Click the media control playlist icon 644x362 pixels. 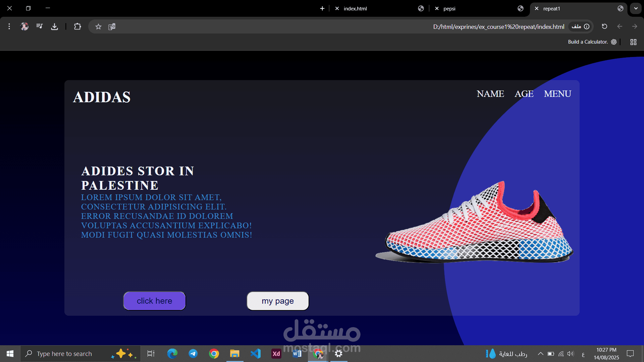[40, 26]
